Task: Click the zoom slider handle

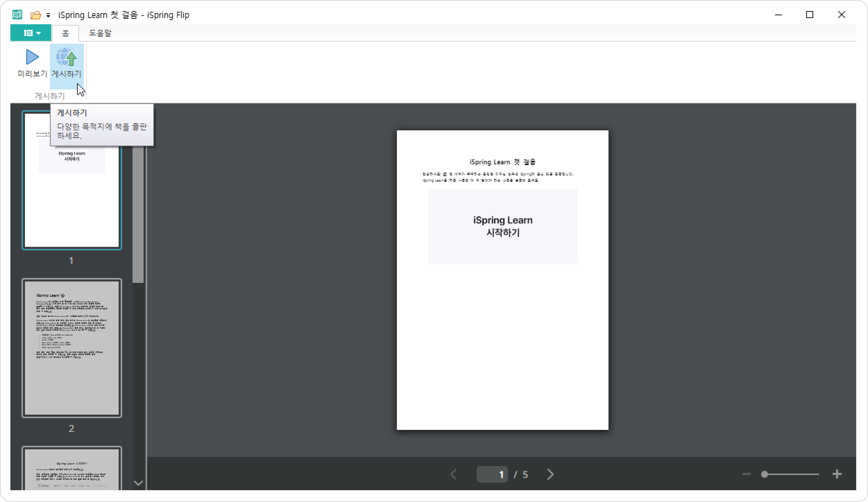Action: coord(765,474)
